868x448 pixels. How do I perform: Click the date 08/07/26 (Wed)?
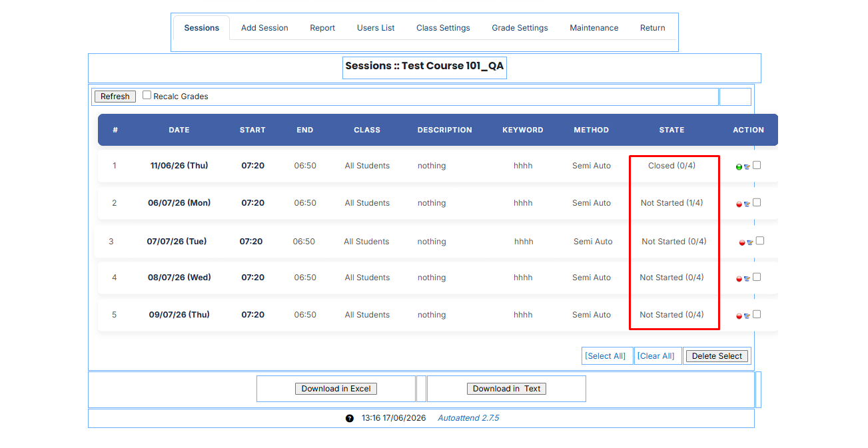pyautogui.click(x=179, y=278)
